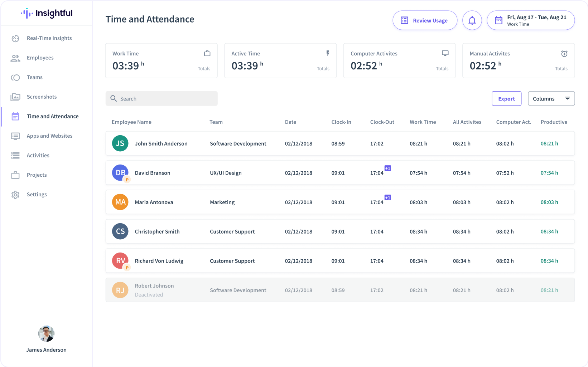Open Review Usage
This screenshot has width=588, height=367.
tap(425, 20)
